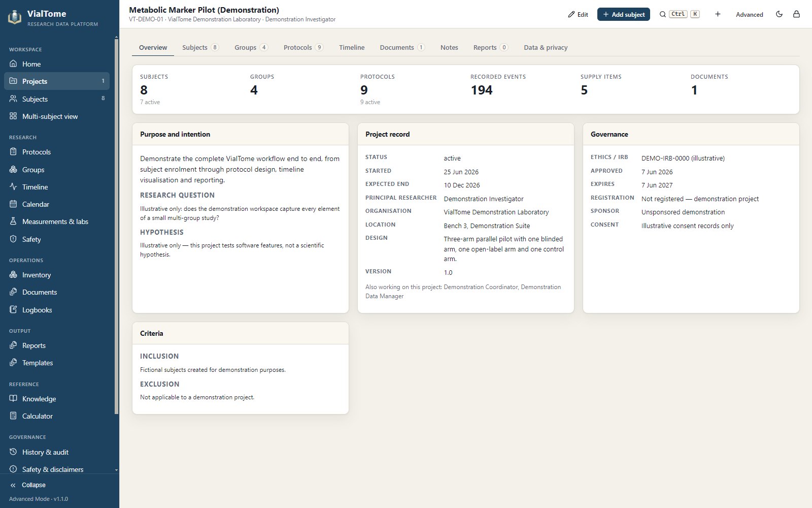Image resolution: width=812 pixels, height=508 pixels.
Task: Click the Documents stat value 1
Action: click(694, 90)
